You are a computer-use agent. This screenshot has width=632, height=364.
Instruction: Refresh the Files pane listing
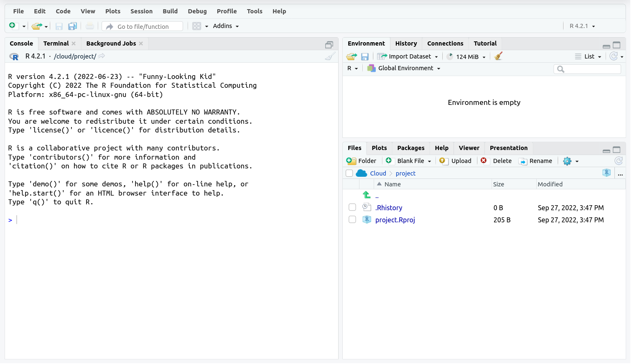point(619,161)
